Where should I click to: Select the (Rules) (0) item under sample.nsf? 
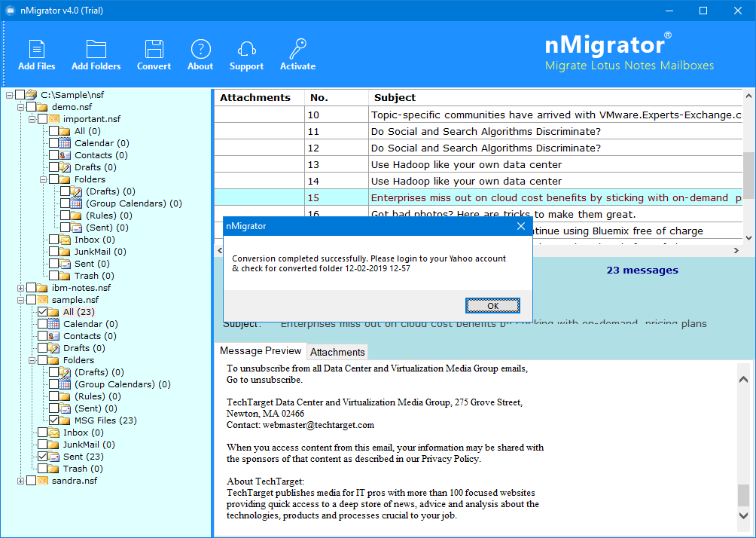point(97,396)
